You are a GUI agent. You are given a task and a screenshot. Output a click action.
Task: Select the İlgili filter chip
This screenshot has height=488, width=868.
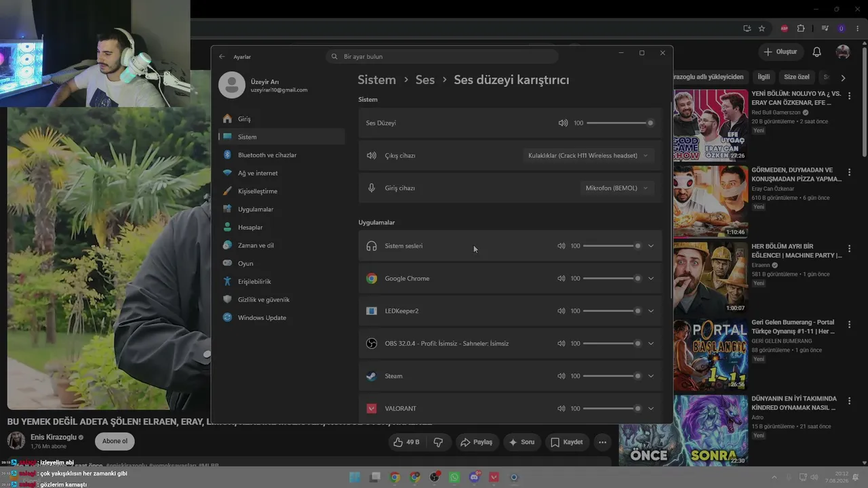coord(764,77)
